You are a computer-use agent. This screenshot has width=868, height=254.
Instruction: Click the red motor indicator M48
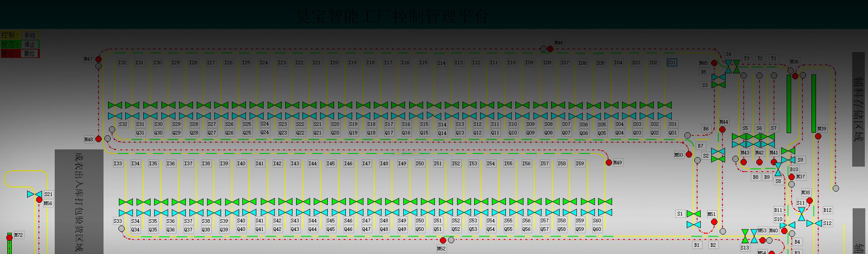[x=99, y=139]
